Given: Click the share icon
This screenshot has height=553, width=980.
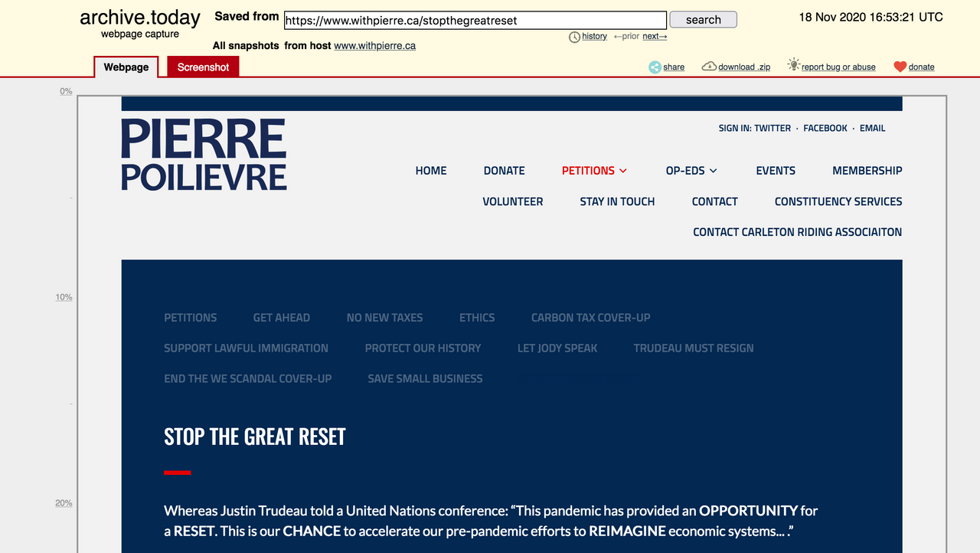Looking at the screenshot, I should pyautogui.click(x=655, y=67).
